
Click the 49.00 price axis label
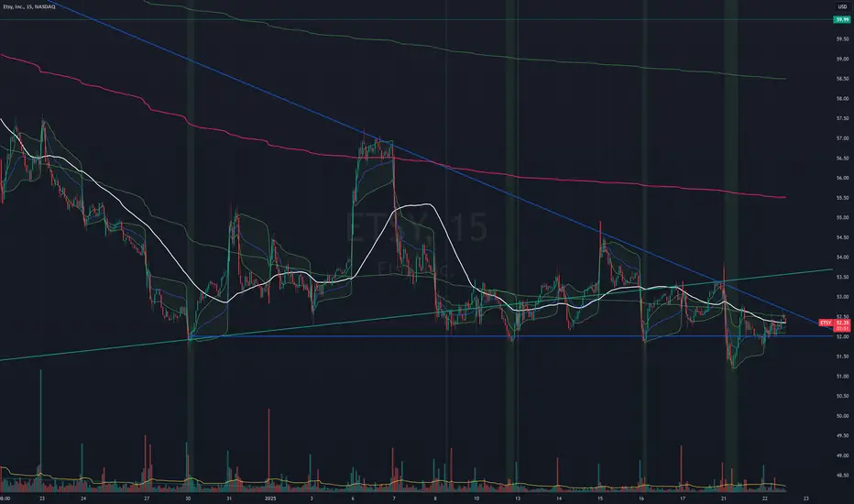(x=843, y=455)
